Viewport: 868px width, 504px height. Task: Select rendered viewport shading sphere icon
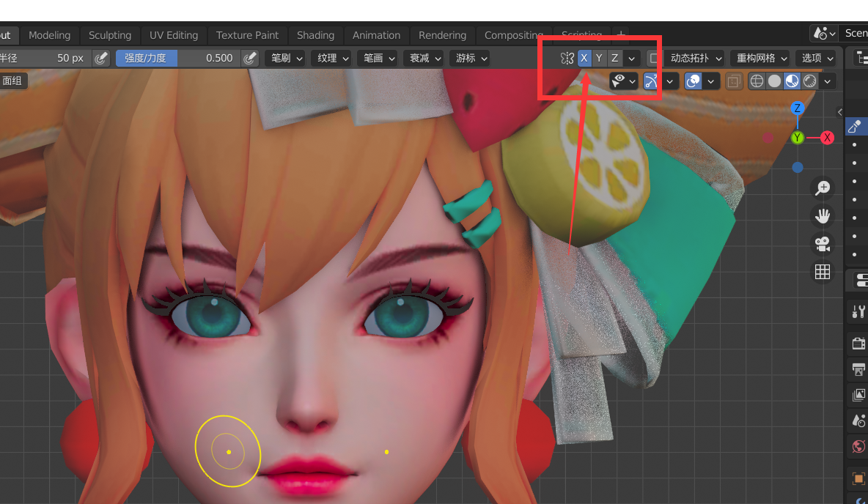(810, 81)
